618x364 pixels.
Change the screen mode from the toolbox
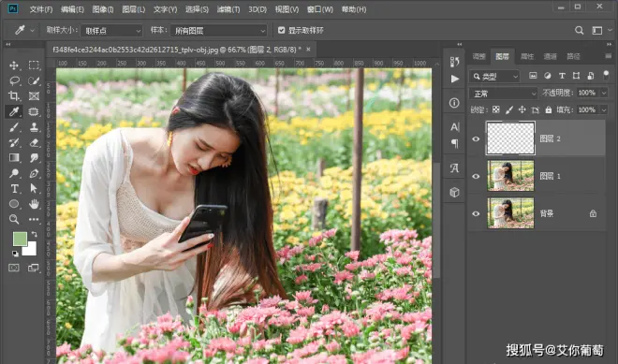[x=34, y=268]
